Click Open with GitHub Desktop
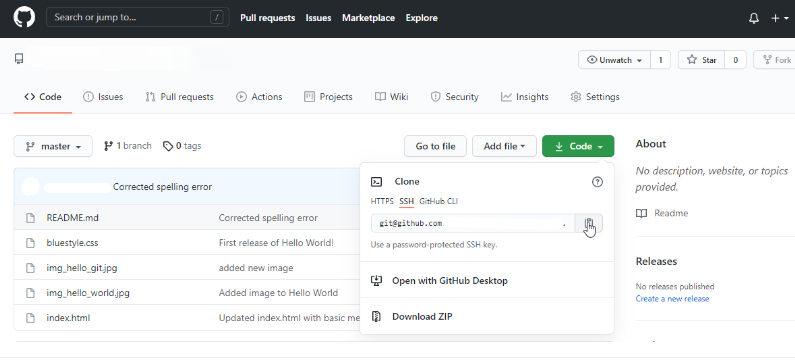 (450, 280)
